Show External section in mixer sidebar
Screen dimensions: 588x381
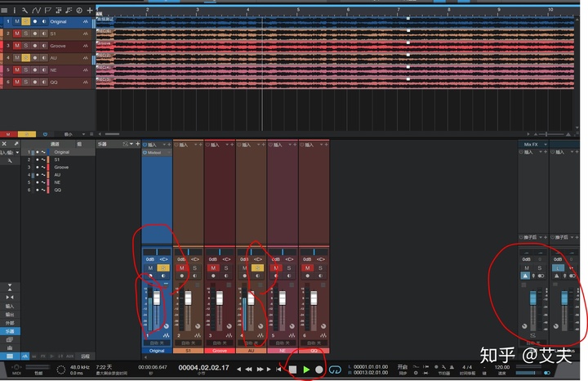10,323
